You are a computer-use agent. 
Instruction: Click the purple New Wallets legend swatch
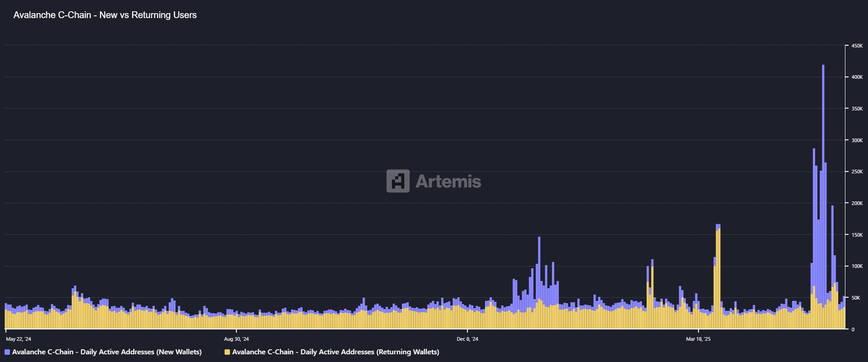click(x=7, y=352)
